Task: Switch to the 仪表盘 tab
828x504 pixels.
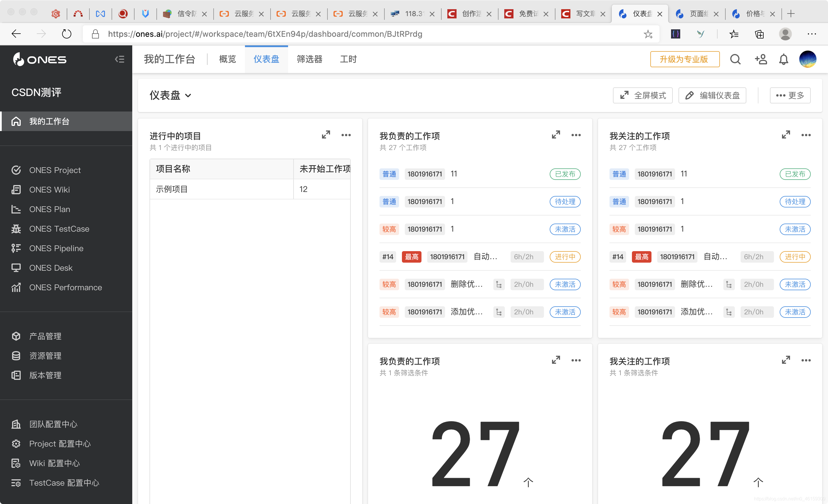Action: coord(266,59)
